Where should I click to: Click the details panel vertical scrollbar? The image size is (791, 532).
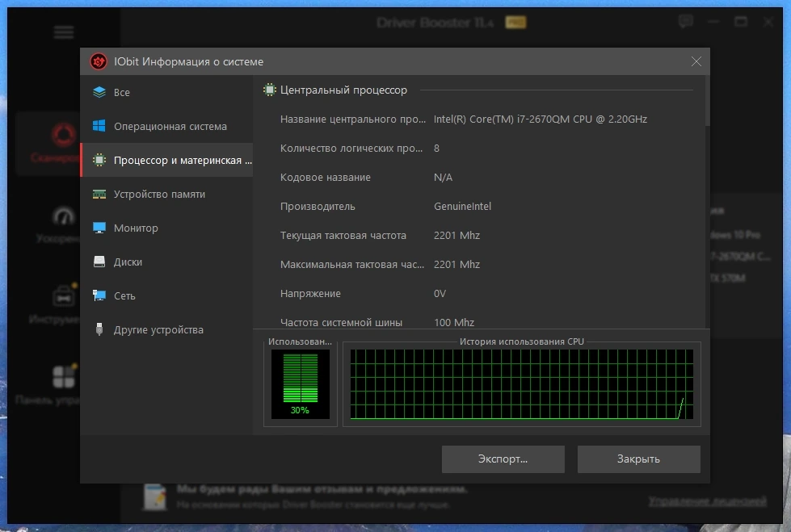tap(707, 101)
